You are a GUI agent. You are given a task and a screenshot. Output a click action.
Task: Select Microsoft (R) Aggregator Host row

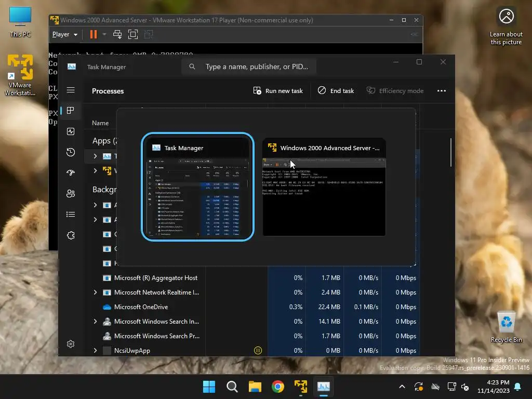252,278
